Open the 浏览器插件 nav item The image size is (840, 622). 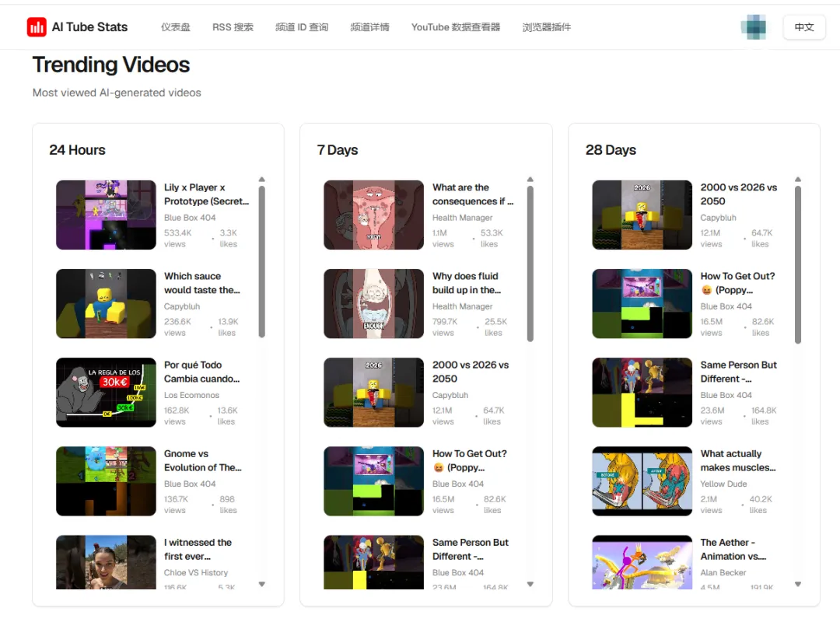[547, 26]
